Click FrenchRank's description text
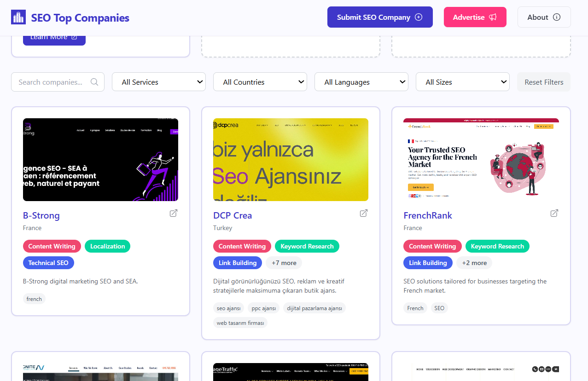This screenshot has height=381, width=588. (x=475, y=286)
